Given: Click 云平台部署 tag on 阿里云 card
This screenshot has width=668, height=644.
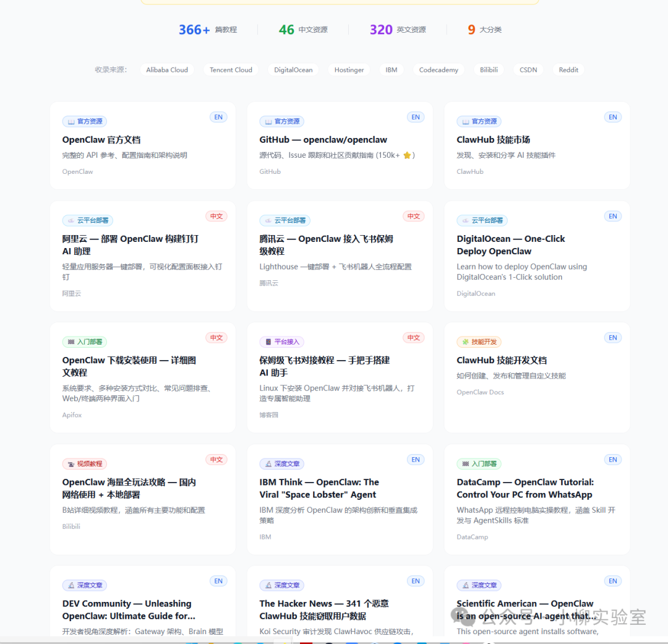Looking at the screenshot, I should (88, 220).
